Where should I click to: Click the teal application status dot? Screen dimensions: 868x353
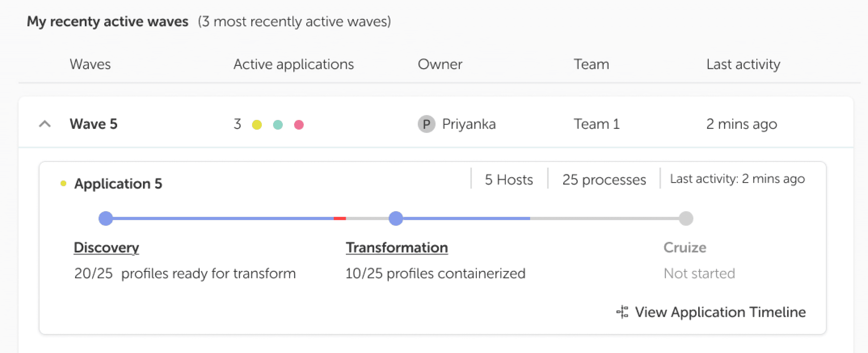click(x=278, y=125)
